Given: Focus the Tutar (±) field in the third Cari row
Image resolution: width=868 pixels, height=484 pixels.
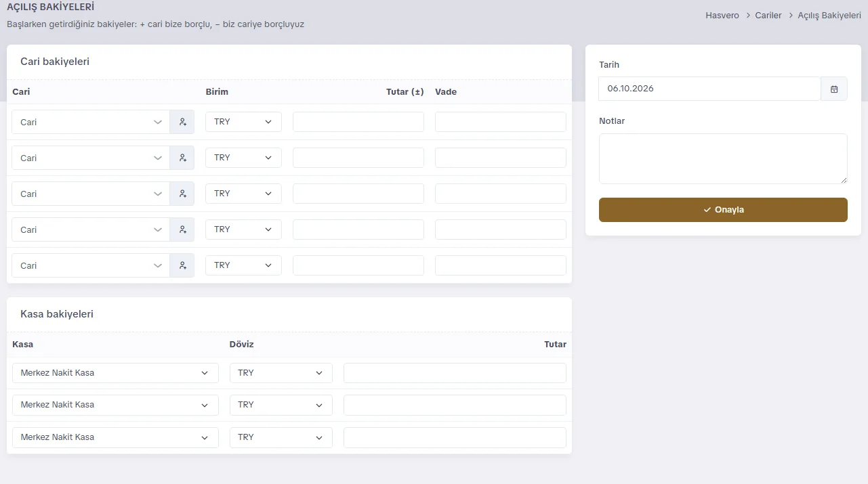Looking at the screenshot, I should 358,194.
